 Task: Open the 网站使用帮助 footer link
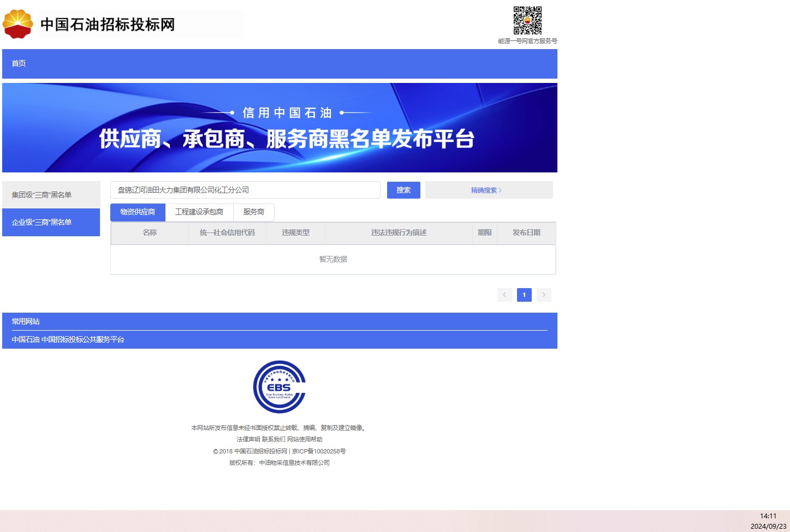[305, 439]
